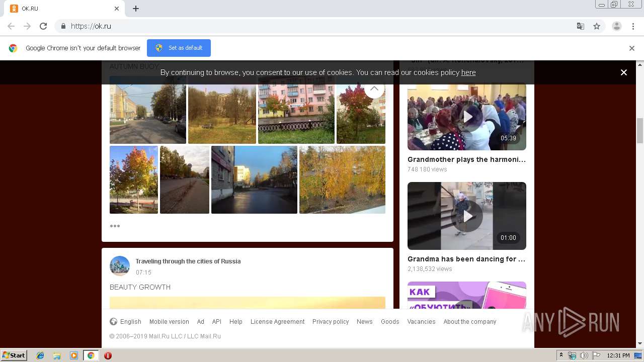Open the License Agreement link
The width and height of the screenshot is (644, 362).
tap(278, 322)
